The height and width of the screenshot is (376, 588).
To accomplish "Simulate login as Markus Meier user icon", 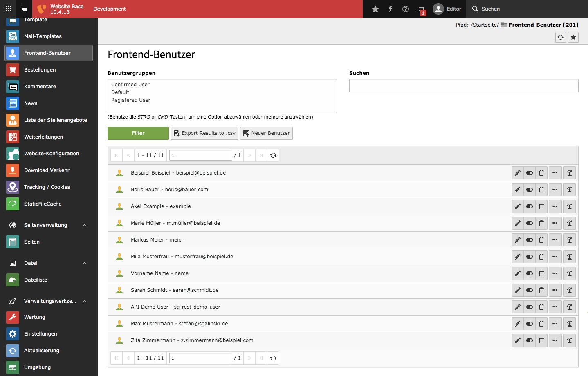I will point(570,240).
